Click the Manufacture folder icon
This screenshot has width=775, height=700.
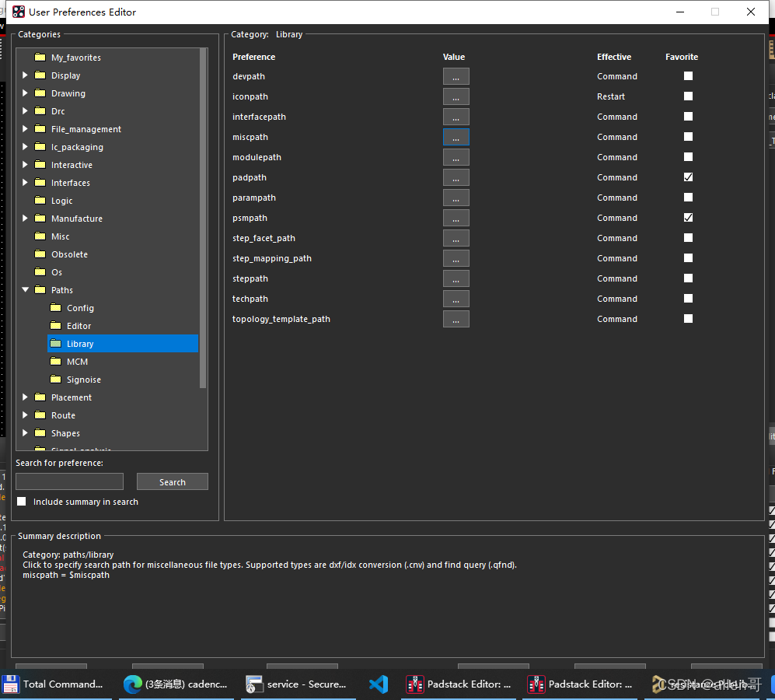[x=40, y=218]
